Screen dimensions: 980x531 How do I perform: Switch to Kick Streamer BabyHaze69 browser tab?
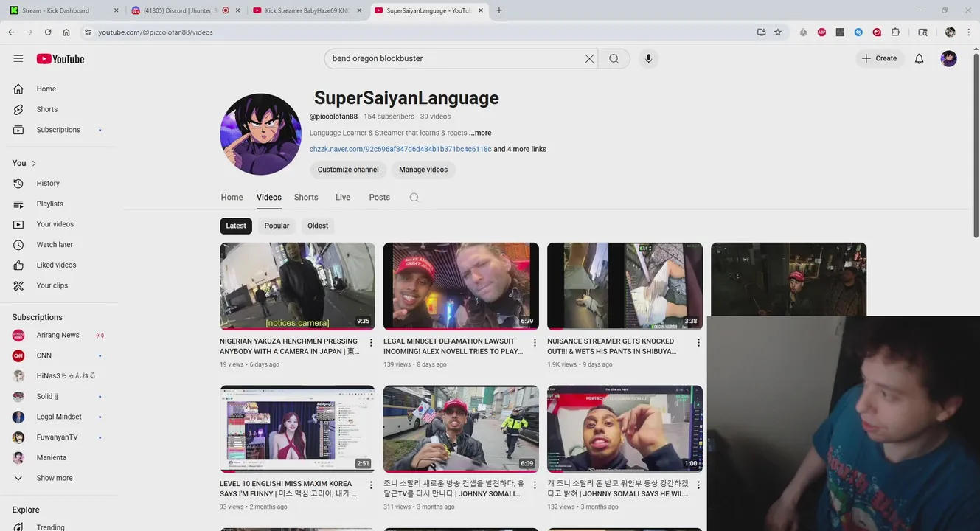coord(306,10)
